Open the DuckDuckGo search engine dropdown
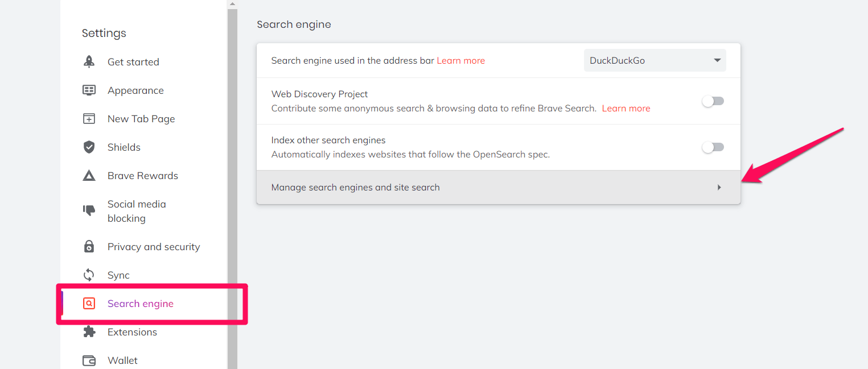The height and width of the screenshot is (369, 868). point(655,60)
